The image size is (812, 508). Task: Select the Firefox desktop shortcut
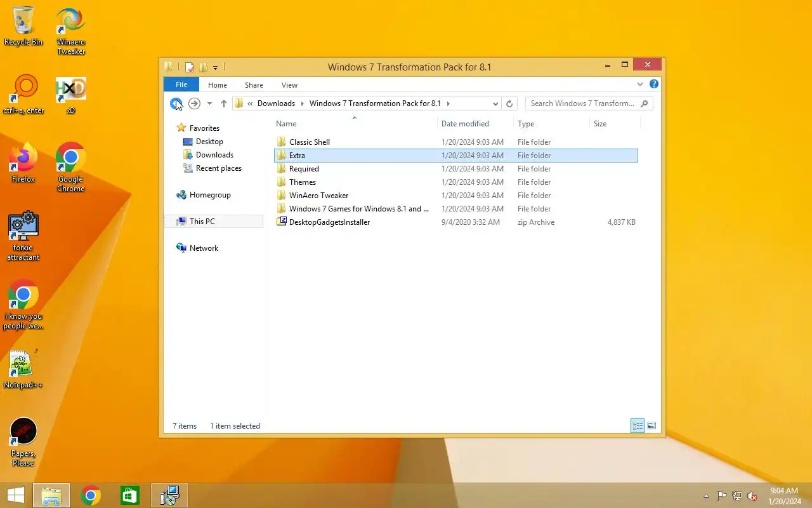tap(23, 163)
